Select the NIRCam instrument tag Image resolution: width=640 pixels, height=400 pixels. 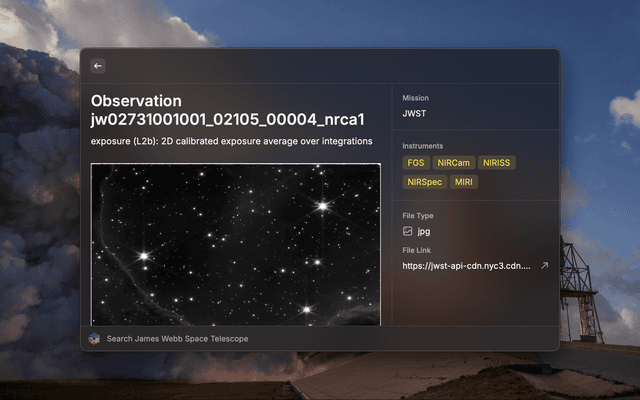point(453,162)
